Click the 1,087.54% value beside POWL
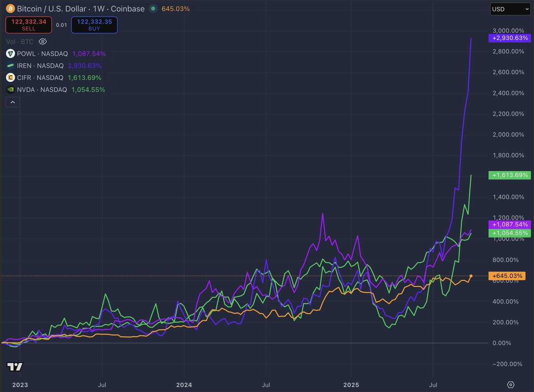Image resolution: width=534 pixels, height=392 pixels. coord(89,53)
